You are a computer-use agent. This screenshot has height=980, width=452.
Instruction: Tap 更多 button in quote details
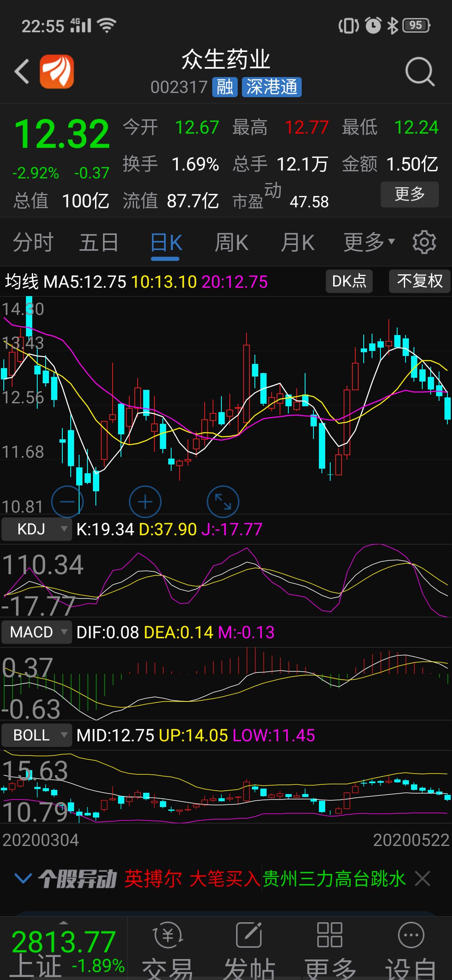pyautogui.click(x=410, y=194)
